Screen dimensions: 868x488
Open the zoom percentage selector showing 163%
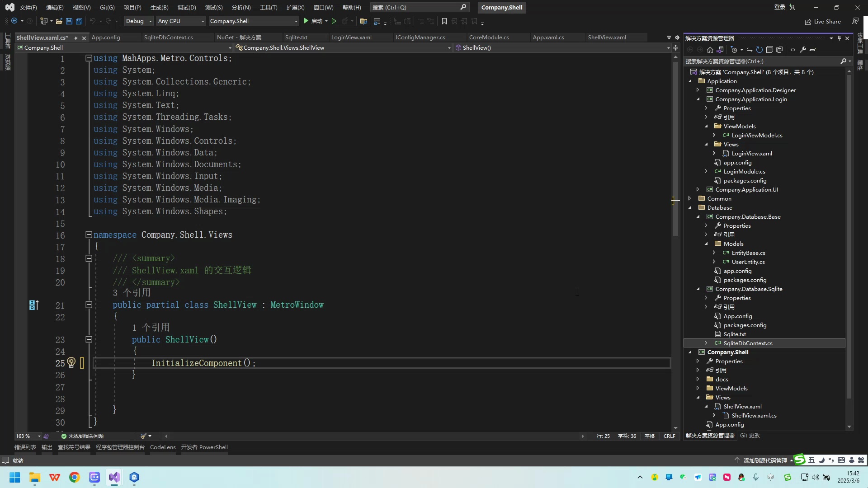click(27, 436)
